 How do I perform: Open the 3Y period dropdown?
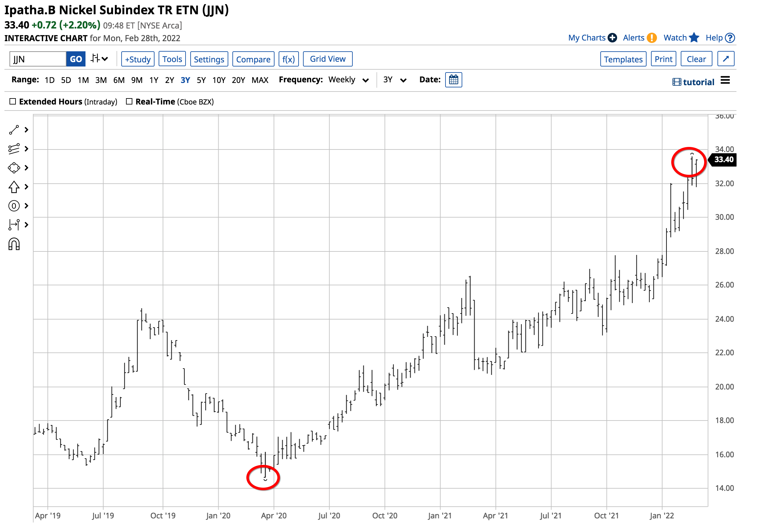coord(395,80)
